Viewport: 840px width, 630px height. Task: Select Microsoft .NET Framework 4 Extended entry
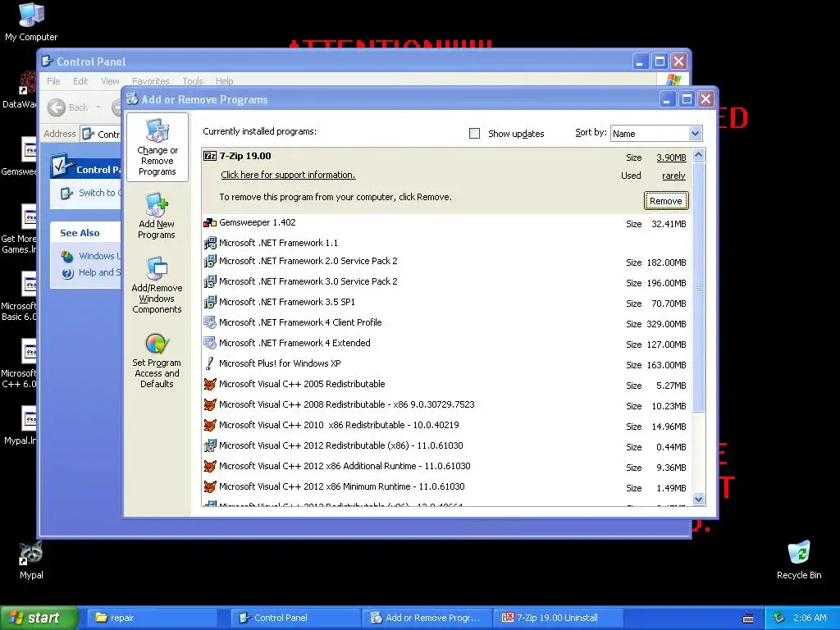447,344
